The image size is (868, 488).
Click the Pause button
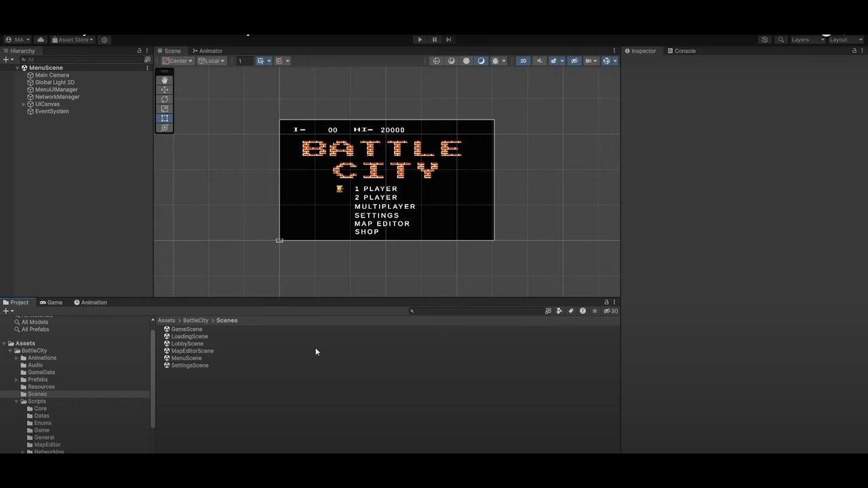(x=434, y=39)
